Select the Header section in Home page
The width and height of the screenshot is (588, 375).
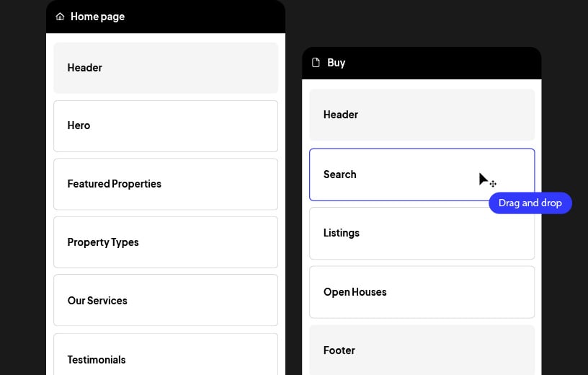pyautogui.click(x=166, y=68)
